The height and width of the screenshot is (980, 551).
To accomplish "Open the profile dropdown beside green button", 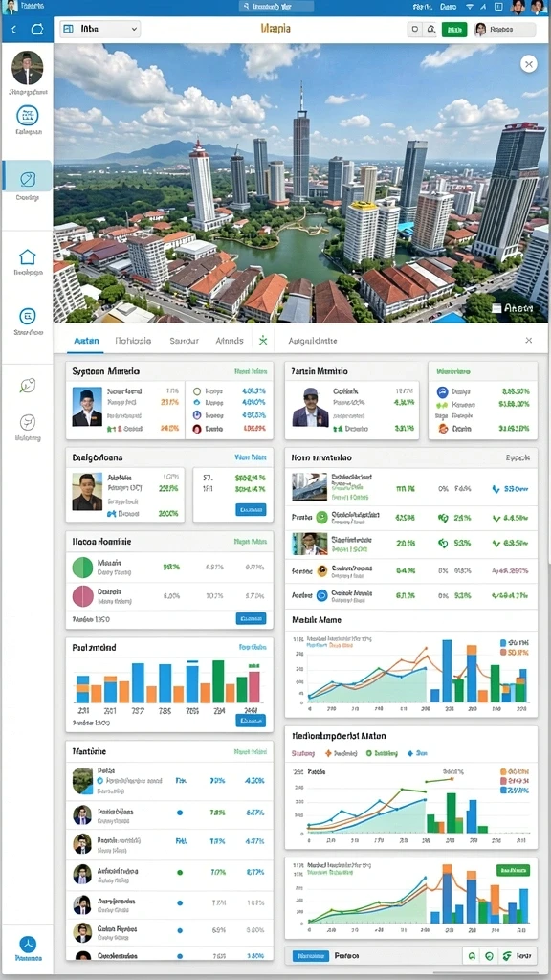I will click(x=504, y=30).
